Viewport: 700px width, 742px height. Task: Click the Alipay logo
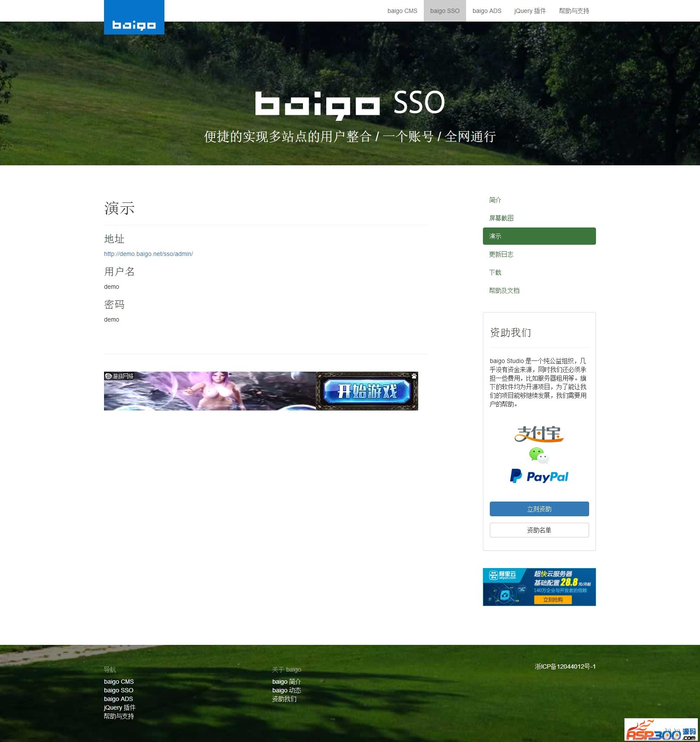[x=539, y=434]
